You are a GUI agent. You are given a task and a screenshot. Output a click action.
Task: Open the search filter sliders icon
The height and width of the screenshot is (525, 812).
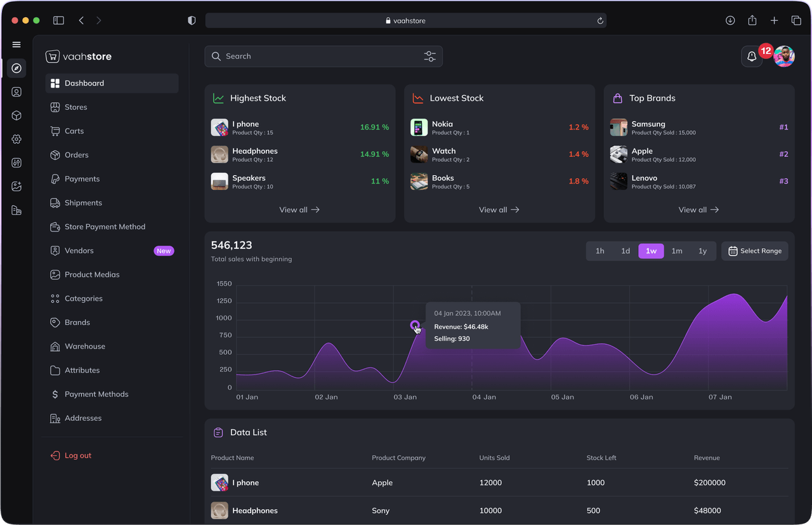[429, 56]
